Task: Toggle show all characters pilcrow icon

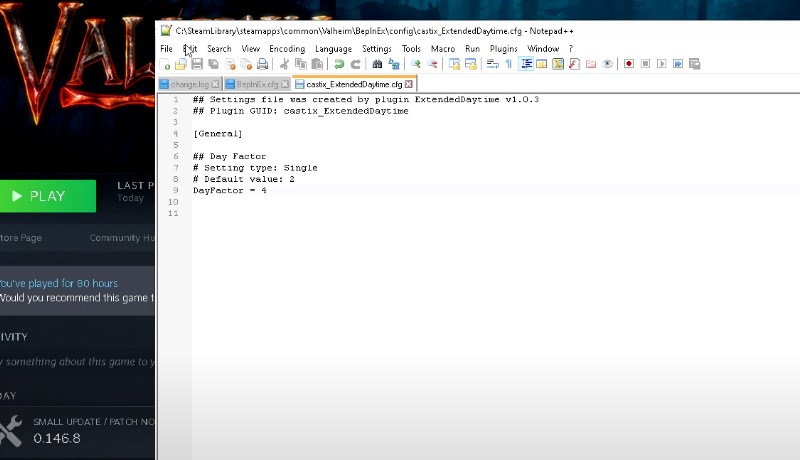Action: [x=508, y=64]
